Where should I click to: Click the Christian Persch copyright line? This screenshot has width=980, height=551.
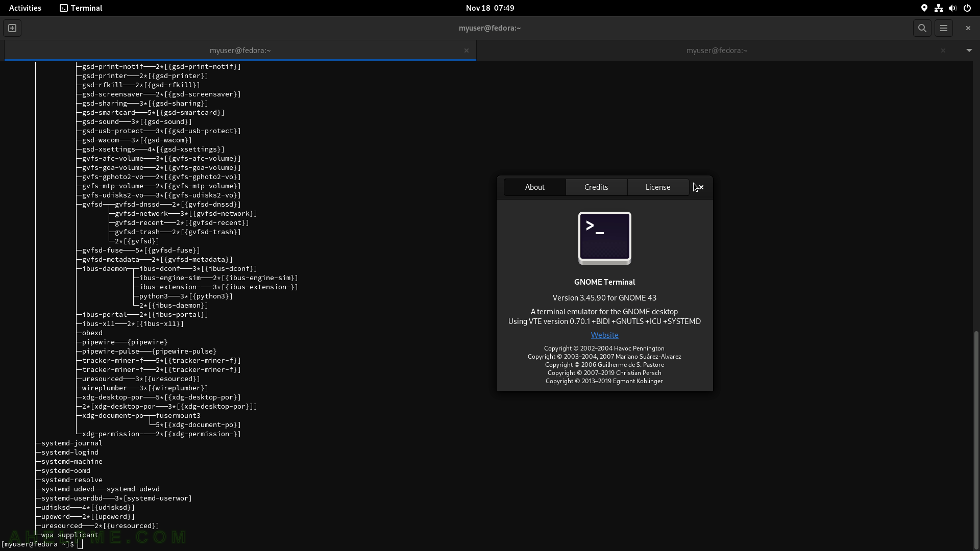tap(604, 373)
